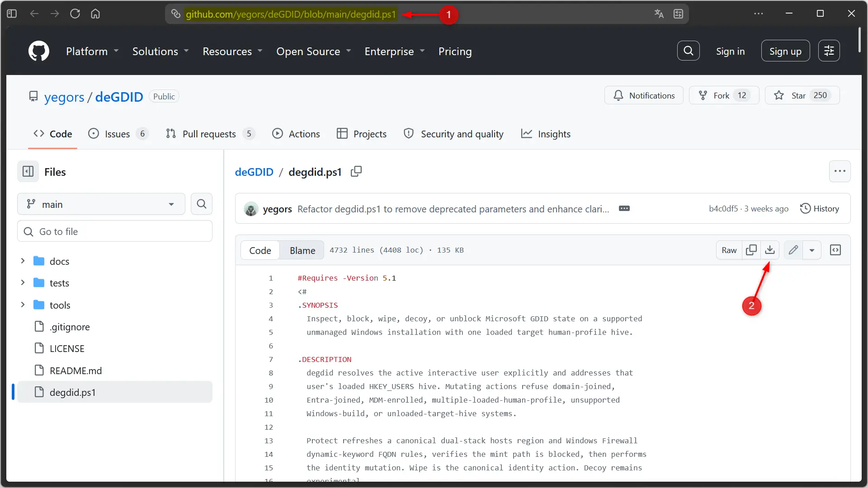Image resolution: width=868 pixels, height=488 pixels.
Task: Click the browser home icon
Action: click(x=95, y=14)
